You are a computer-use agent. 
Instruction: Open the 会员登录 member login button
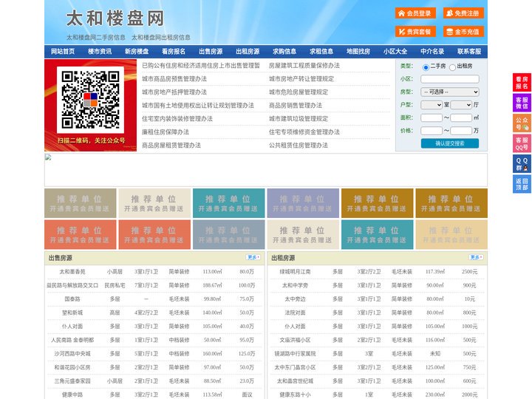[x=415, y=13]
